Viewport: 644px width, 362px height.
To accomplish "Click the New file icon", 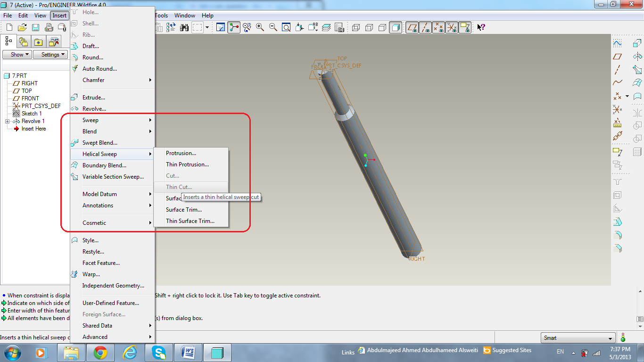I will (x=9, y=27).
